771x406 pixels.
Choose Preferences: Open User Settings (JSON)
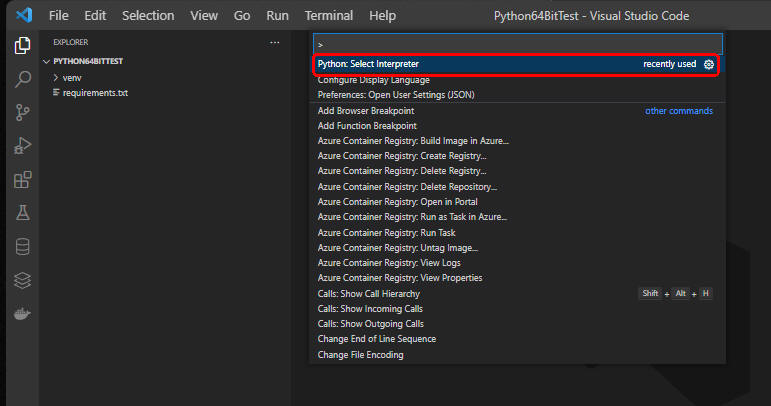pos(518,95)
